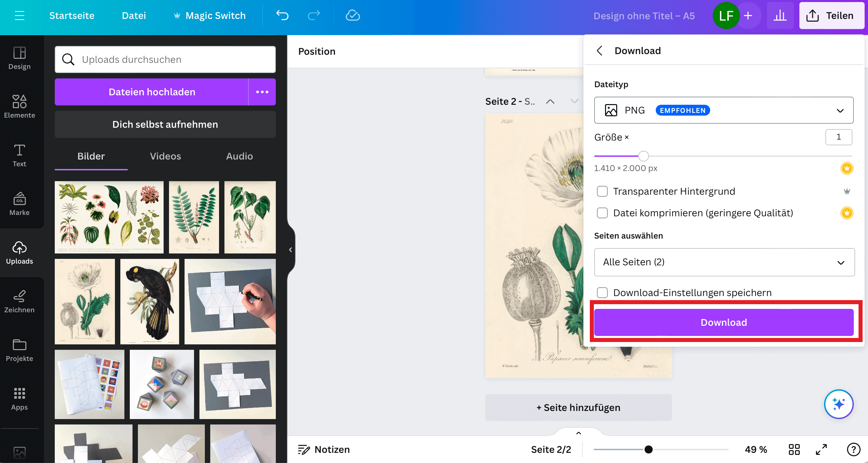Image resolution: width=868 pixels, height=463 pixels.
Task: Open Startseite in the top menu
Action: (x=72, y=16)
